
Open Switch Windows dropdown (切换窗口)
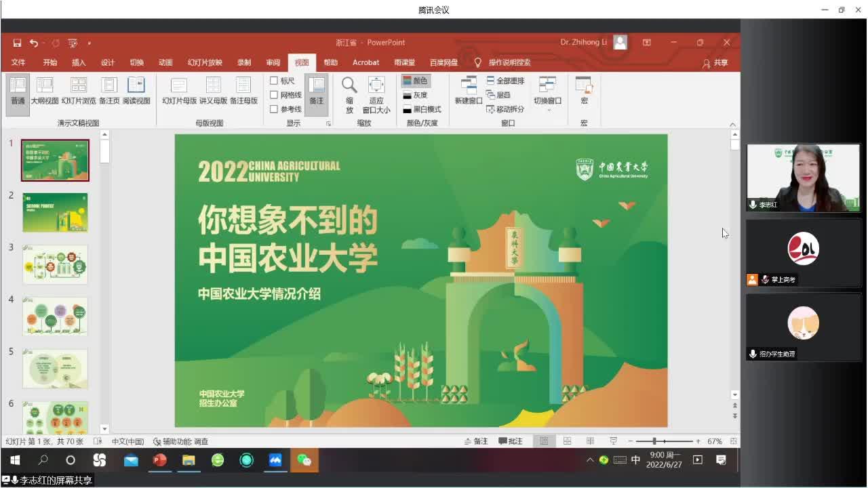547,94
